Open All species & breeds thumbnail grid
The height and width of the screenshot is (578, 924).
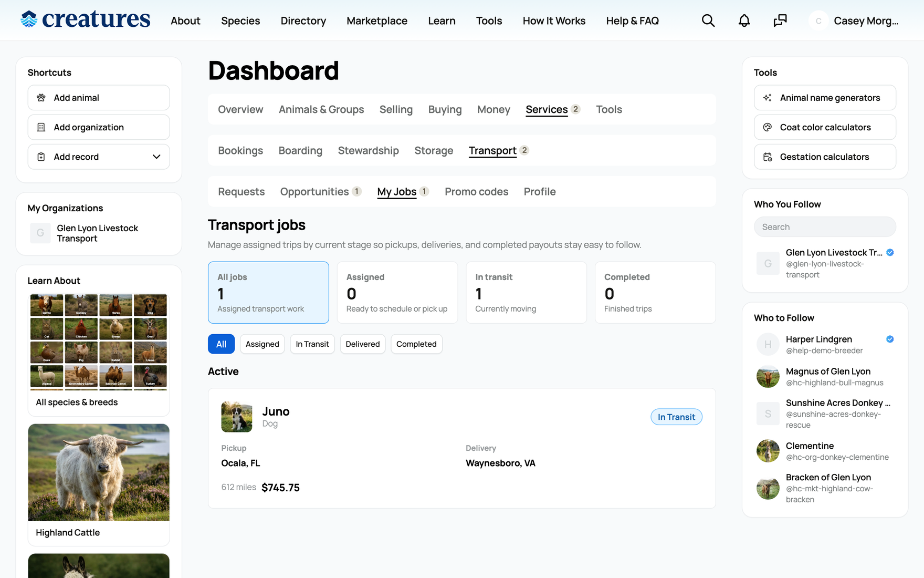[x=99, y=342]
